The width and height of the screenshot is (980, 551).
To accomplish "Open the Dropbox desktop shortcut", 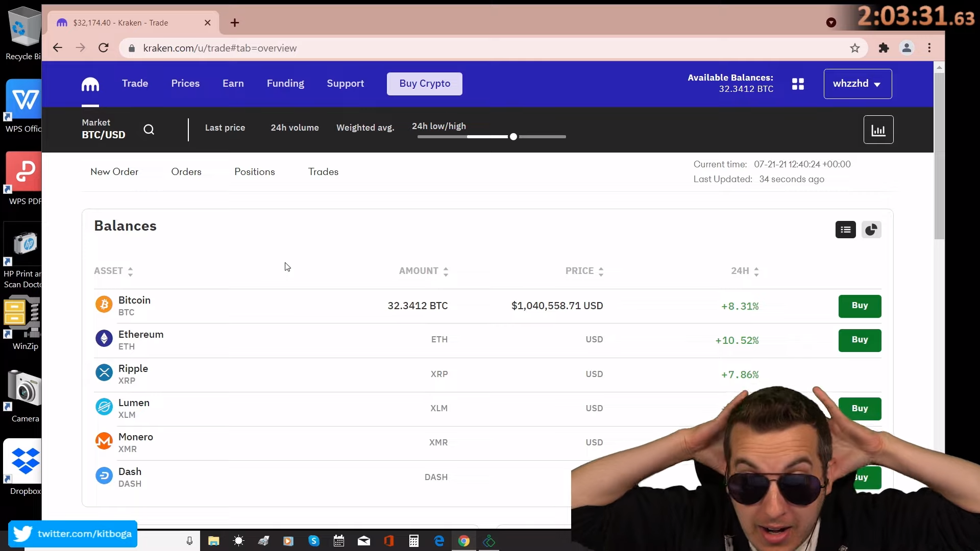I will (x=24, y=468).
